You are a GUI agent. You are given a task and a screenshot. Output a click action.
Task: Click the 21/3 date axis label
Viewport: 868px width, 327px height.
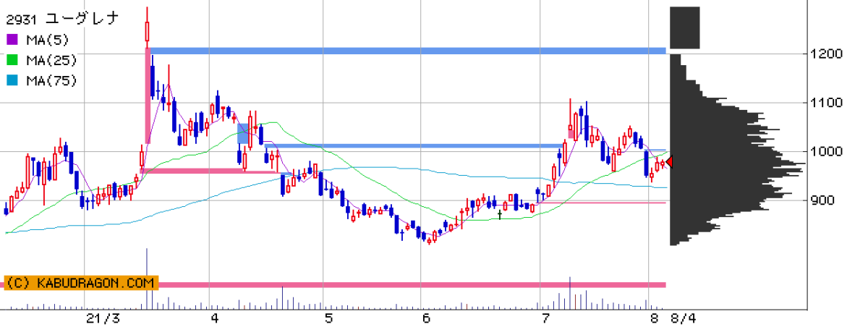pyautogui.click(x=102, y=318)
